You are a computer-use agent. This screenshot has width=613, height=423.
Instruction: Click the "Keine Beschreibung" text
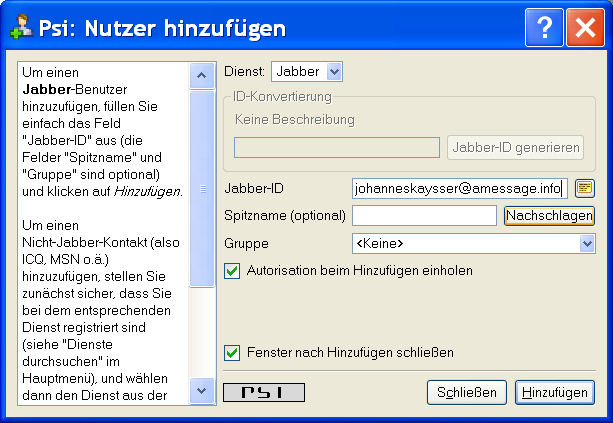click(x=295, y=120)
